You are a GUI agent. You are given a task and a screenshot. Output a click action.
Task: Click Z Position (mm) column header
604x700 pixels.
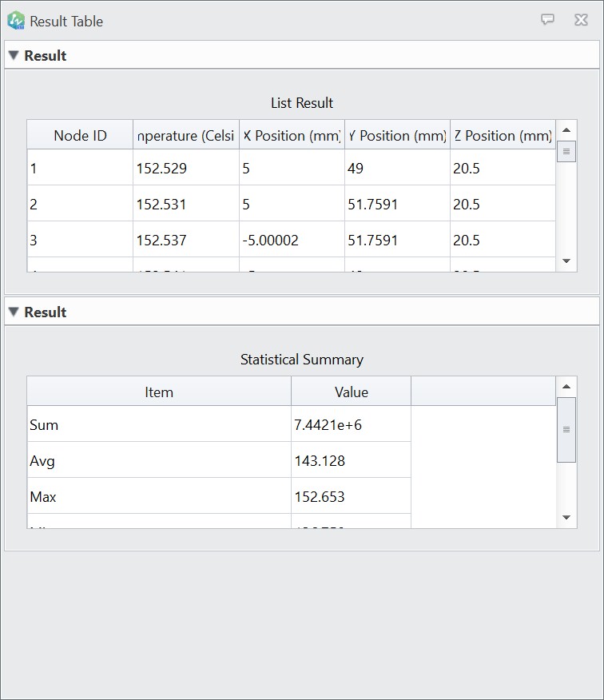[503, 136]
